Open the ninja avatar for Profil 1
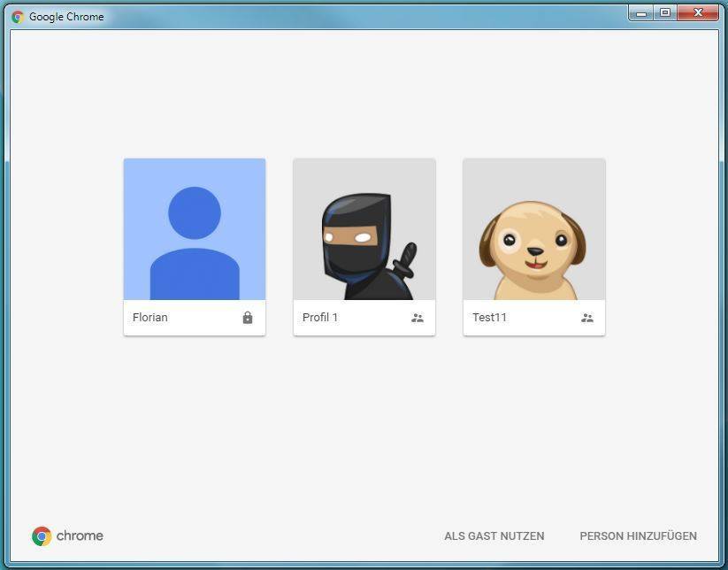Screen dimensions: 728x570 coord(364,229)
